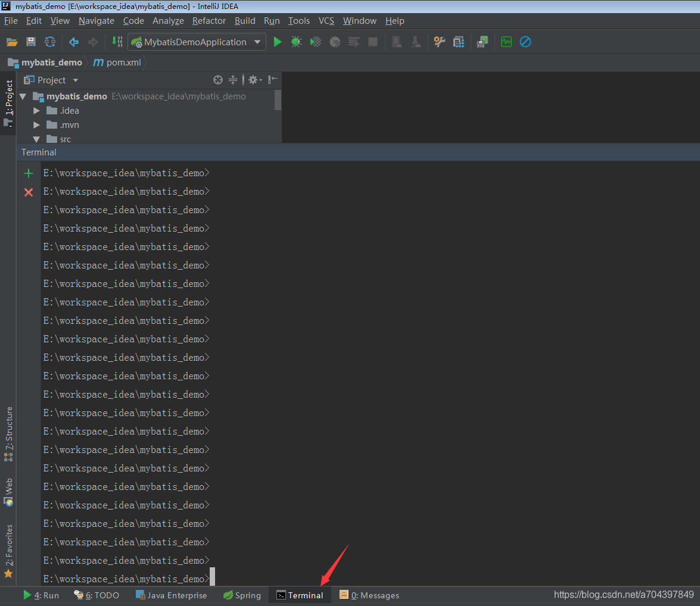Open the File menu
Image resolution: width=700 pixels, height=606 pixels.
point(11,21)
